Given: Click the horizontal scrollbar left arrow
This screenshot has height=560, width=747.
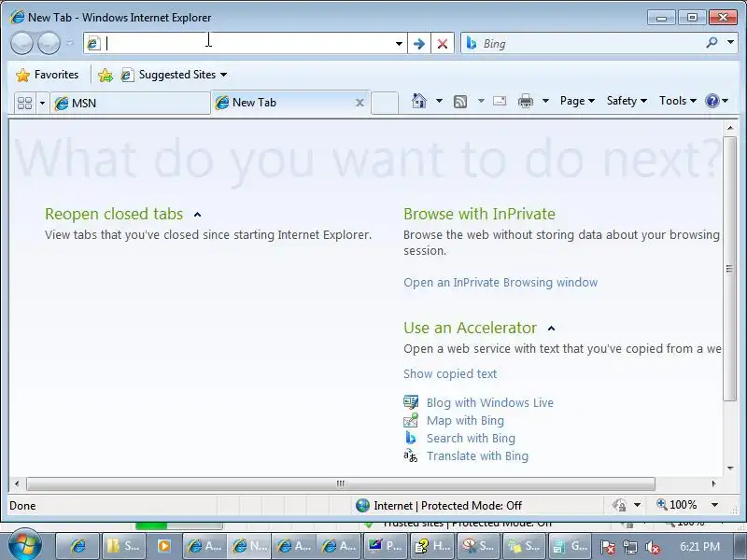Looking at the screenshot, I should 17,483.
